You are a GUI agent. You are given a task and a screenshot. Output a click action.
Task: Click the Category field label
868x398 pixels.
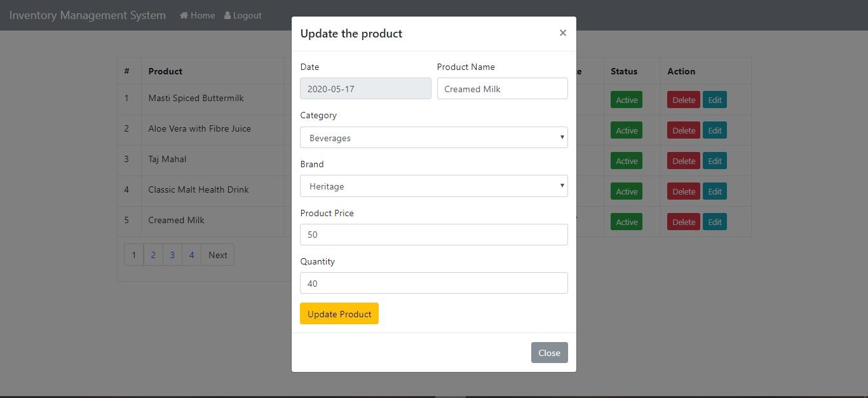click(318, 115)
